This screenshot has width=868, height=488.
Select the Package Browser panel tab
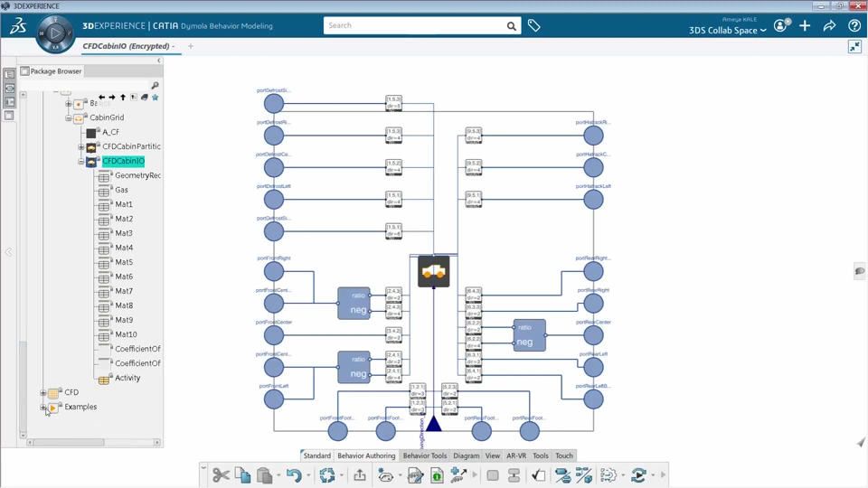point(52,70)
